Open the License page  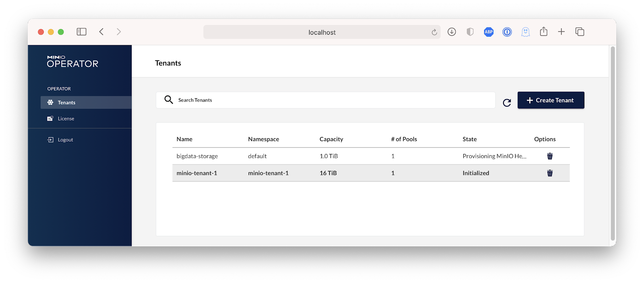[66, 119]
